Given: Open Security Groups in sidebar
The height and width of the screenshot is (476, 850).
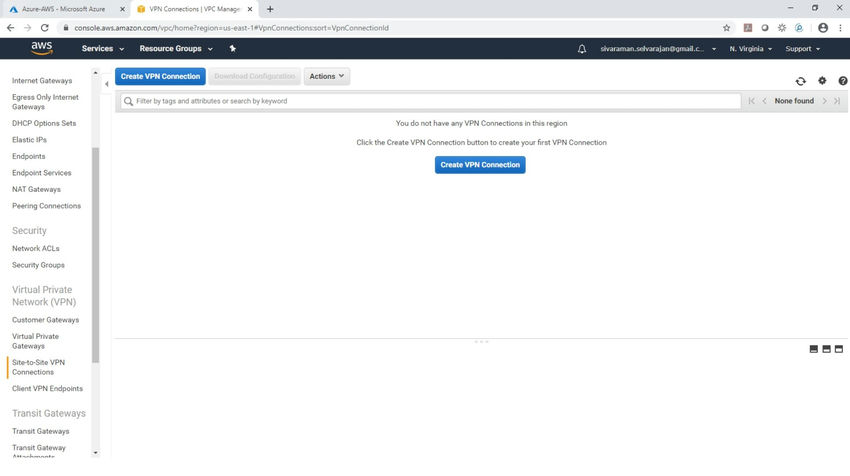Looking at the screenshot, I should [x=38, y=265].
